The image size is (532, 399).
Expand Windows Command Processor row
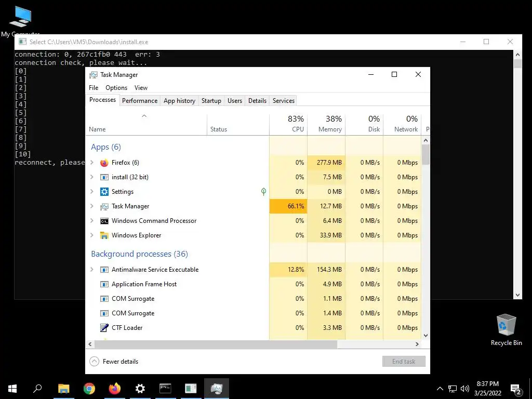click(x=92, y=221)
